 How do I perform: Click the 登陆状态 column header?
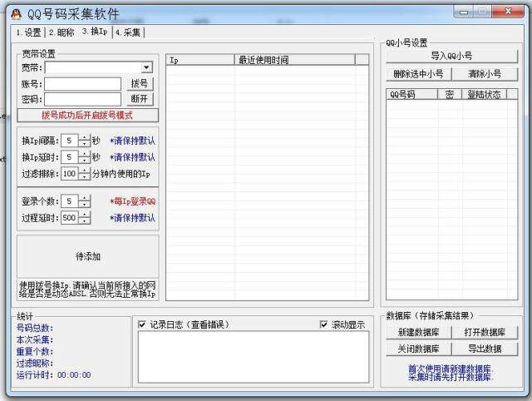(x=484, y=94)
